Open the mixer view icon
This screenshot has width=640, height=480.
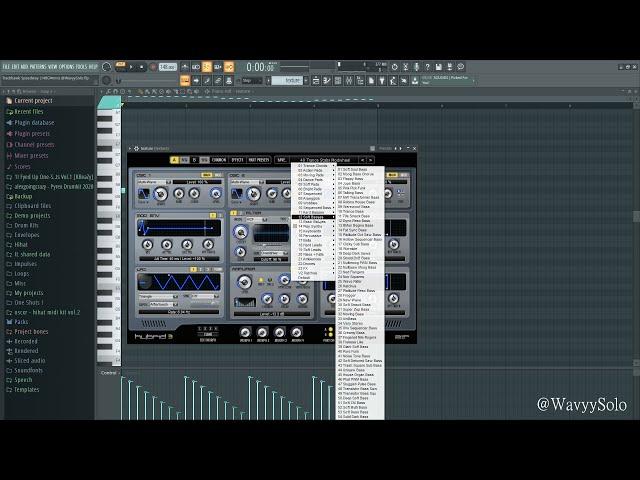point(349,81)
